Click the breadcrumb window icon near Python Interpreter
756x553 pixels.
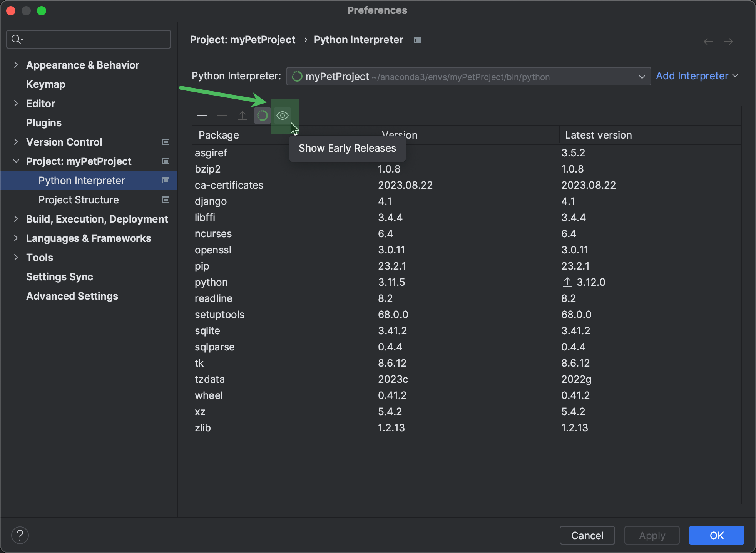click(x=417, y=40)
